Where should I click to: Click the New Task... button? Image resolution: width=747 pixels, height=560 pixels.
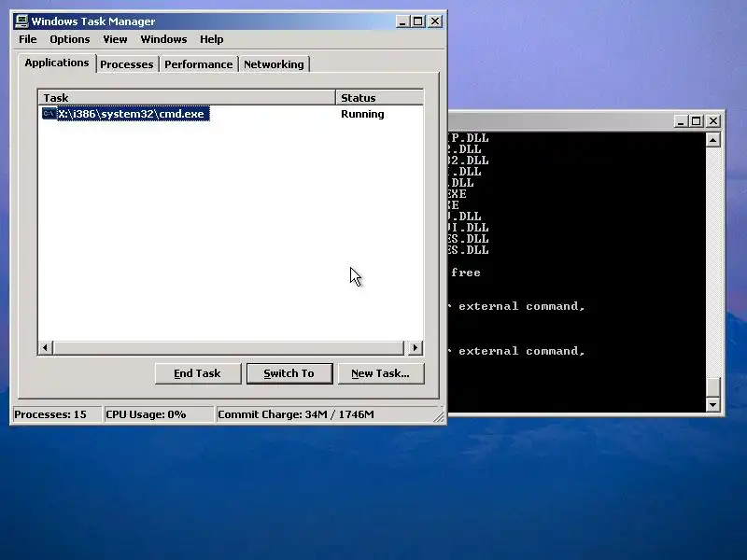pyautogui.click(x=381, y=373)
